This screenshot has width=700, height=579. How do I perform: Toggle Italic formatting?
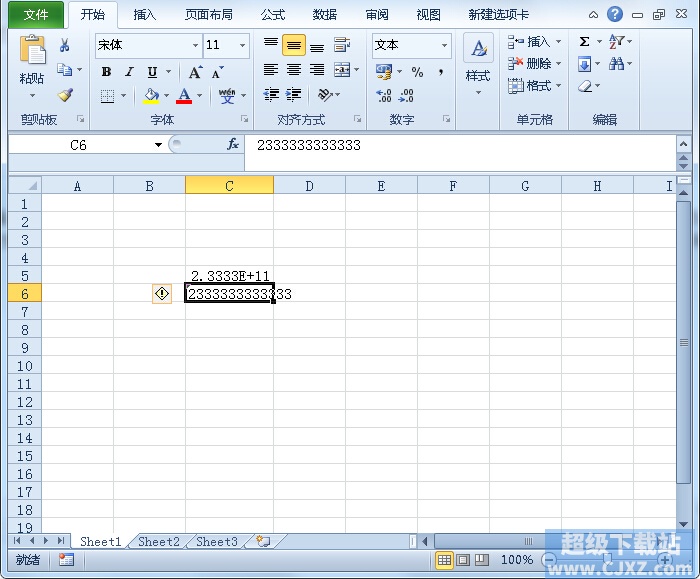[129, 72]
